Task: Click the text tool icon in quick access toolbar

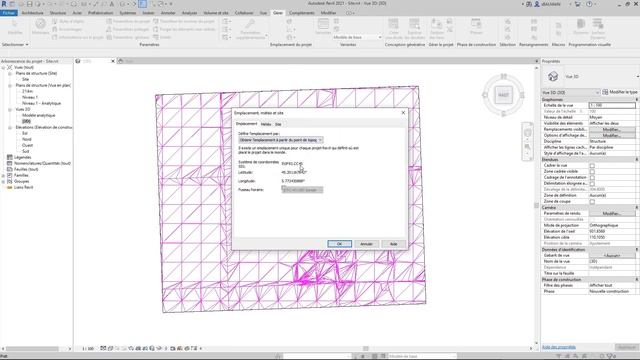Action: click(112, 4)
